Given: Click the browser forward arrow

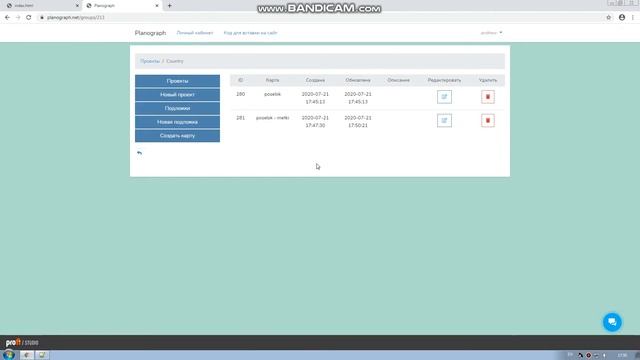Looking at the screenshot, I should [18, 18].
